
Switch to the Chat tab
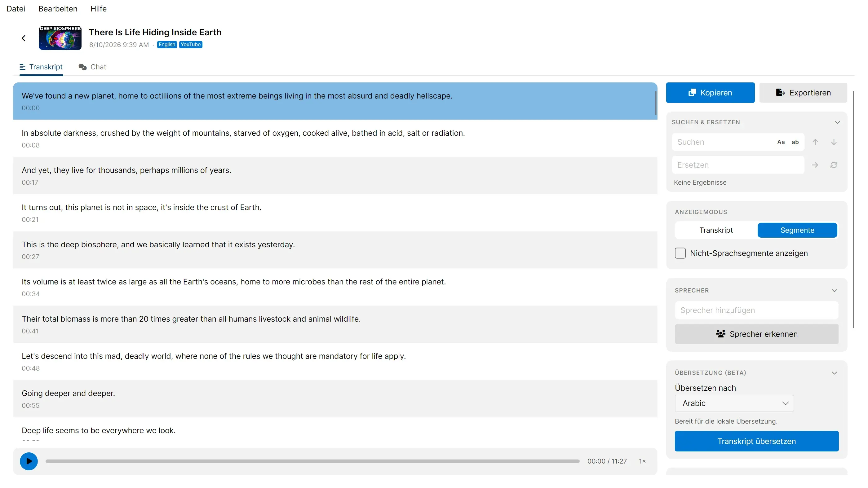(92, 67)
